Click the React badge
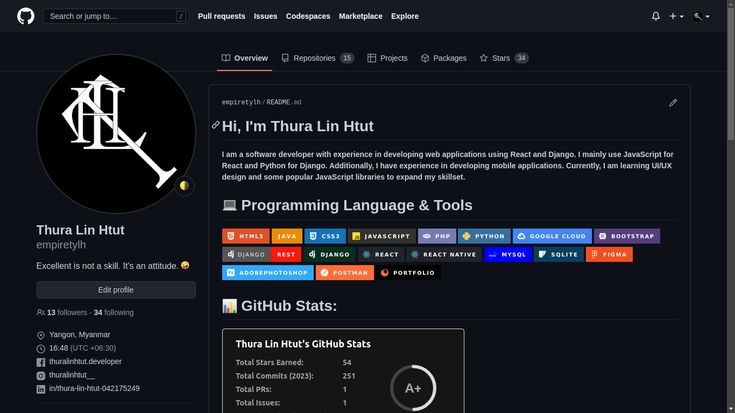Viewport: 735px width, 413px height. (x=381, y=255)
